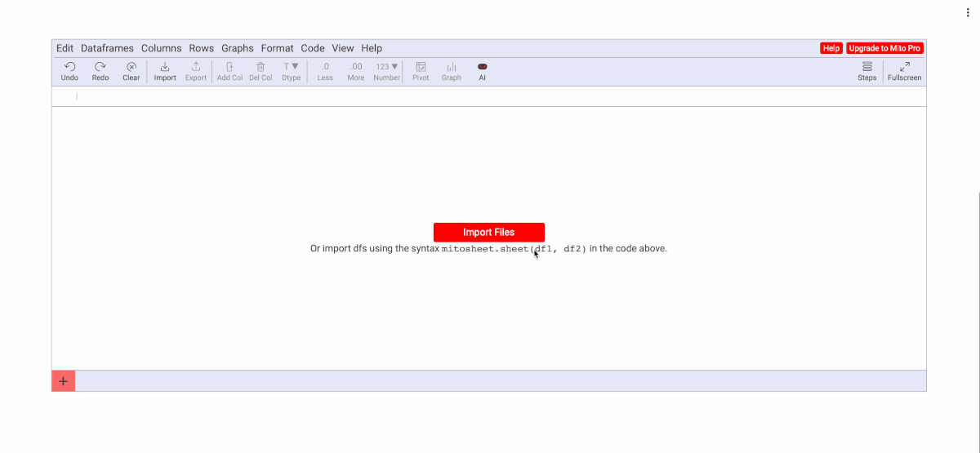Toggle Fullscreen mode
Screen dimensions: 980x453
point(904,71)
